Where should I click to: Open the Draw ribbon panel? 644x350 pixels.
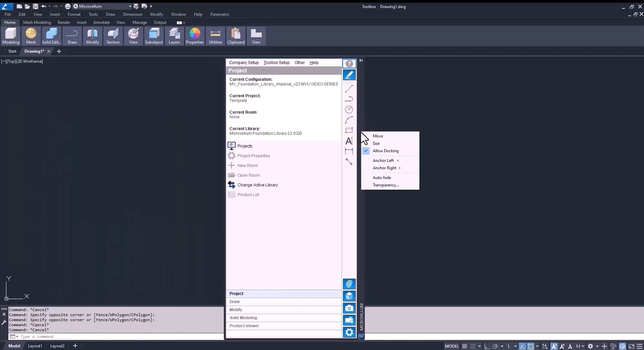point(72,36)
